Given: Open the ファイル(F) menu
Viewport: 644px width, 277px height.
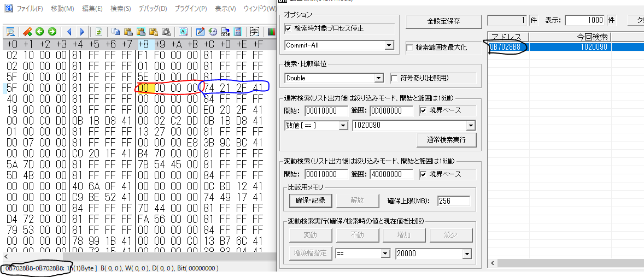Looking at the screenshot, I should point(29,9).
